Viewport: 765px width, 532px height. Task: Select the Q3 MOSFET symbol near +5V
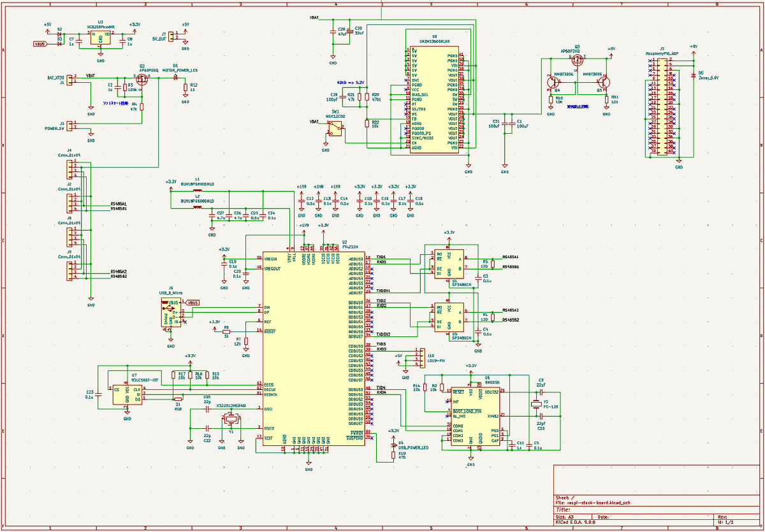578,61
